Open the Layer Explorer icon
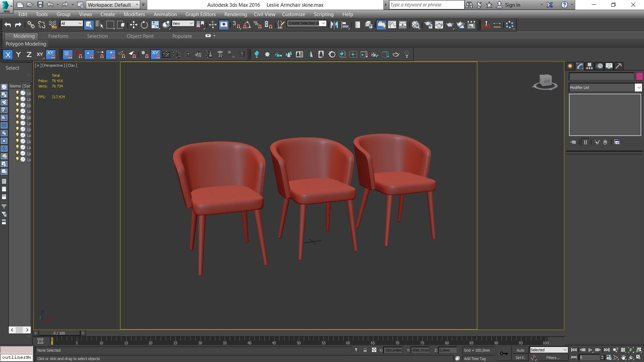 (369, 25)
